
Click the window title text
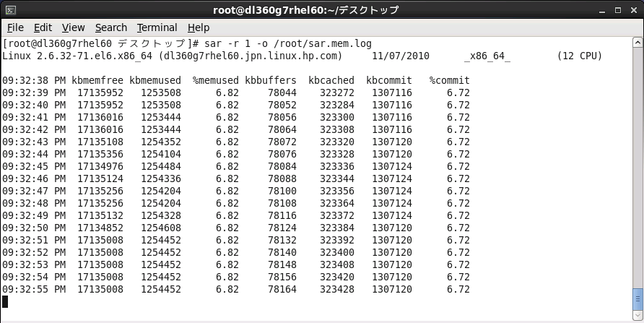(306, 10)
